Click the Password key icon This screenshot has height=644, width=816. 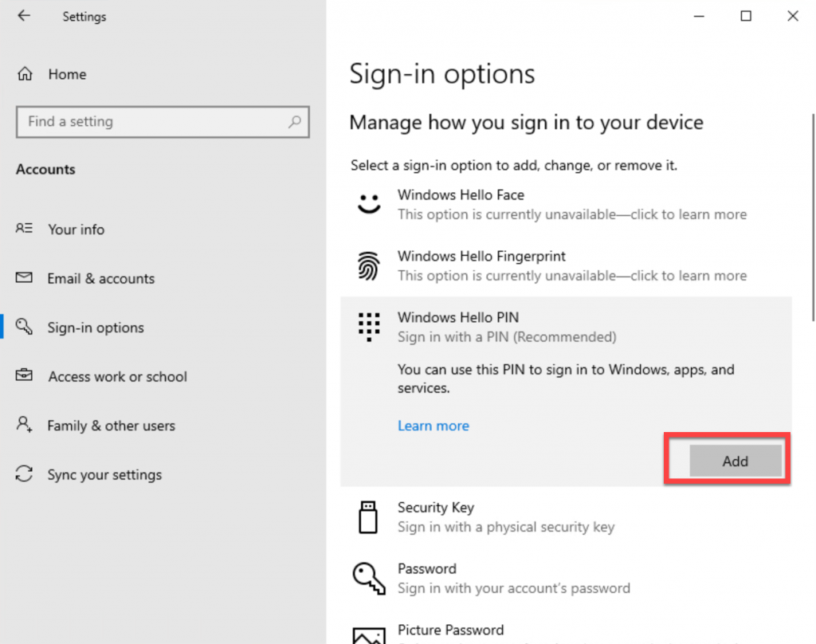pos(368,578)
